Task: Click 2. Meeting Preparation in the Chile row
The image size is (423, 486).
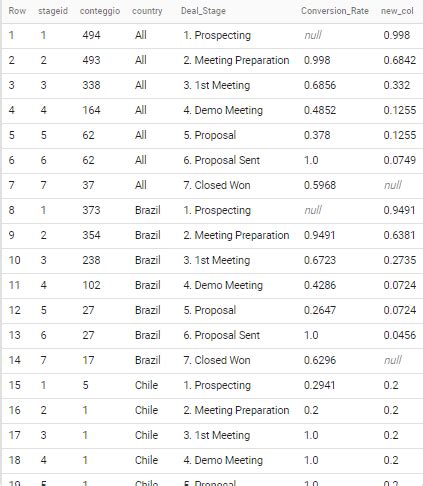Action: coord(236,410)
